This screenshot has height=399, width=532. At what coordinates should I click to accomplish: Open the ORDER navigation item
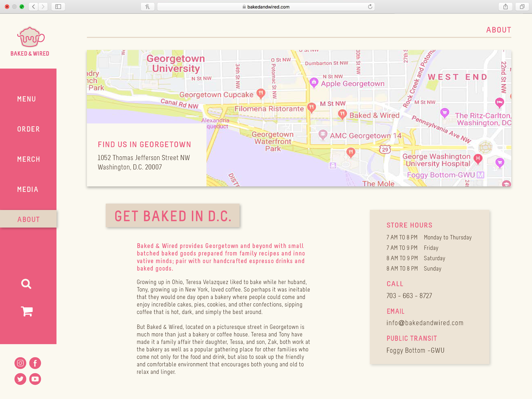pyautogui.click(x=28, y=129)
